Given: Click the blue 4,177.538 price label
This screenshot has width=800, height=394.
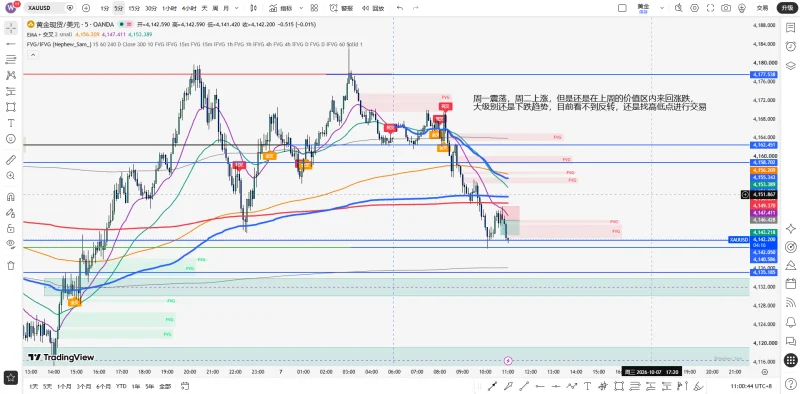Looking at the screenshot, I should coord(763,75).
